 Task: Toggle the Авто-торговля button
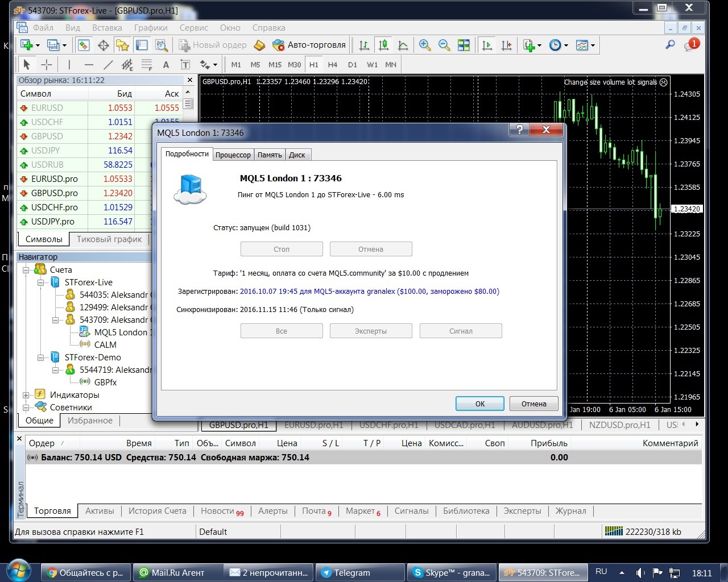(309, 45)
